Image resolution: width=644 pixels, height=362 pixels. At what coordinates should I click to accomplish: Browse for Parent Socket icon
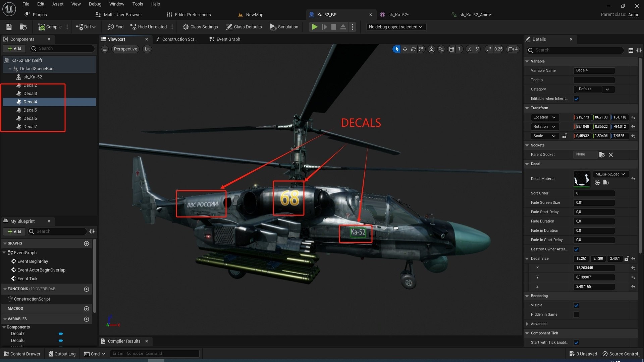point(602,155)
